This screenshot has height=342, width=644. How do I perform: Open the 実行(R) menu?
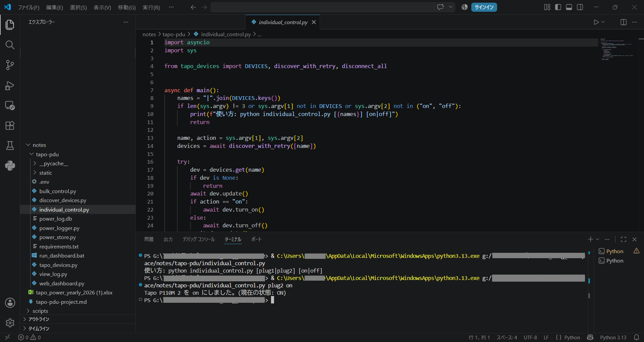151,7
